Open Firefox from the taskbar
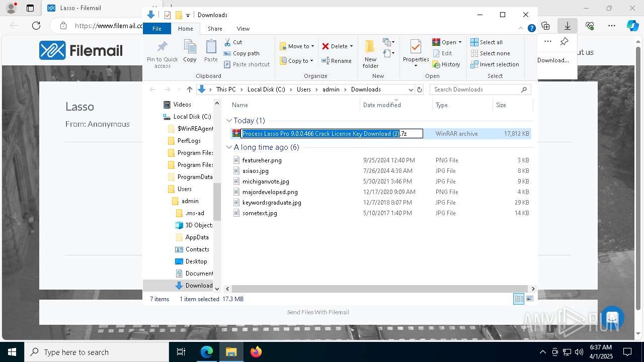The height and width of the screenshot is (362, 644). pos(256,352)
